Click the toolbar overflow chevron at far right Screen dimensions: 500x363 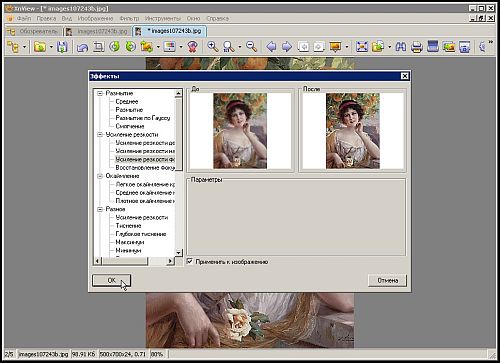[x=491, y=42]
